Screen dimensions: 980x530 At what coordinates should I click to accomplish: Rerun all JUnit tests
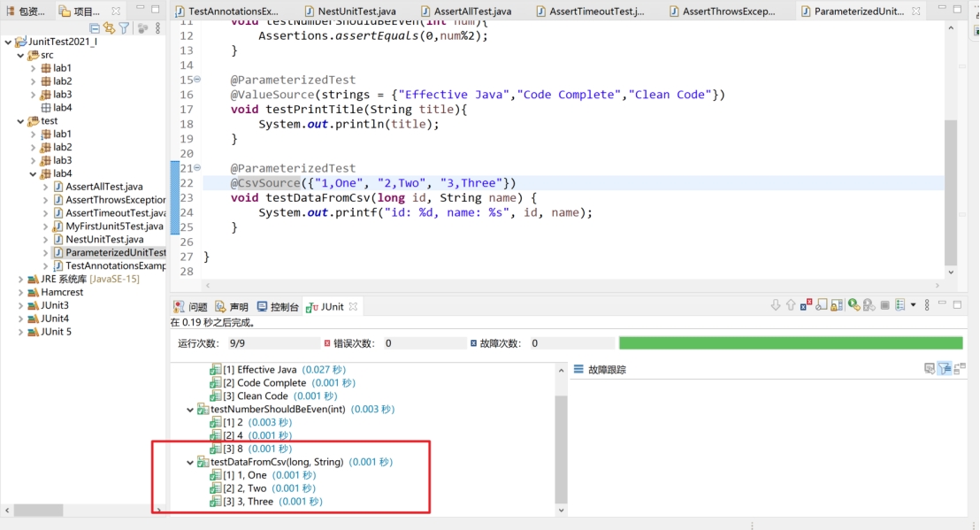[x=853, y=303]
